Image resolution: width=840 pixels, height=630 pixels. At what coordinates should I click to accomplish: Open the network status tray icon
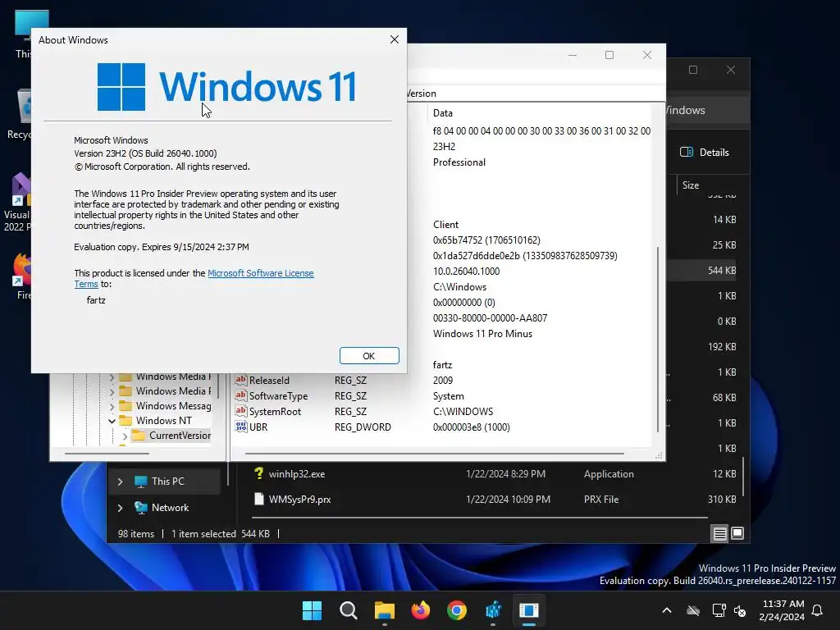click(x=719, y=610)
